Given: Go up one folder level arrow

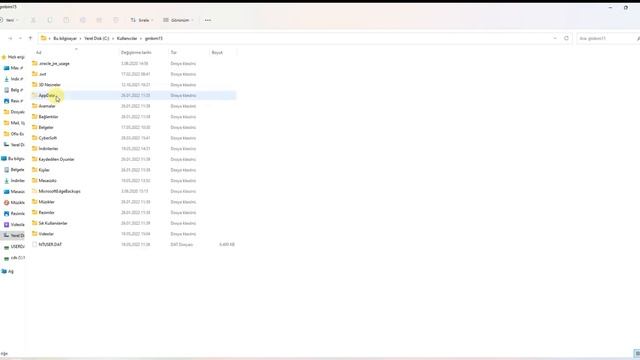Looking at the screenshot, I should (x=30, y=38).
